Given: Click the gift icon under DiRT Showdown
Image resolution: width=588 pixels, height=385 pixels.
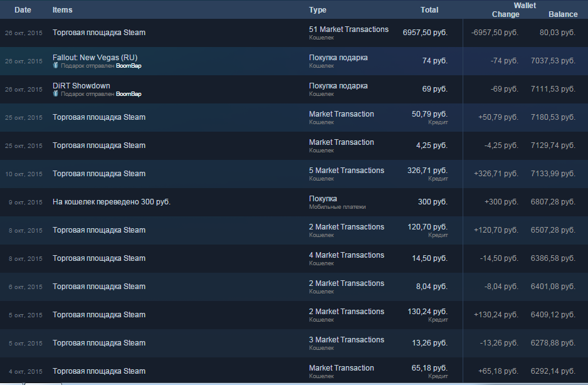Looking at the screenshot, I should tap(55, 94).
